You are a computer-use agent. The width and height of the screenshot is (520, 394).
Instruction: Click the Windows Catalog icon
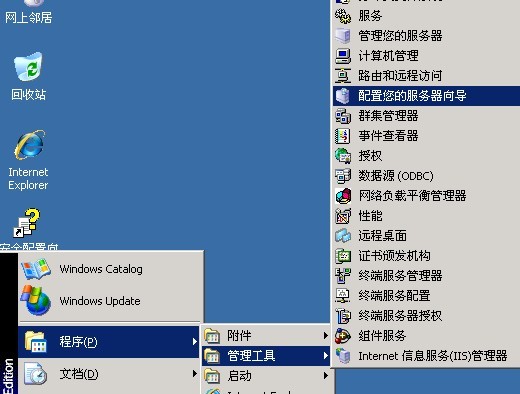pyautogui.click(x=35, y=269)
